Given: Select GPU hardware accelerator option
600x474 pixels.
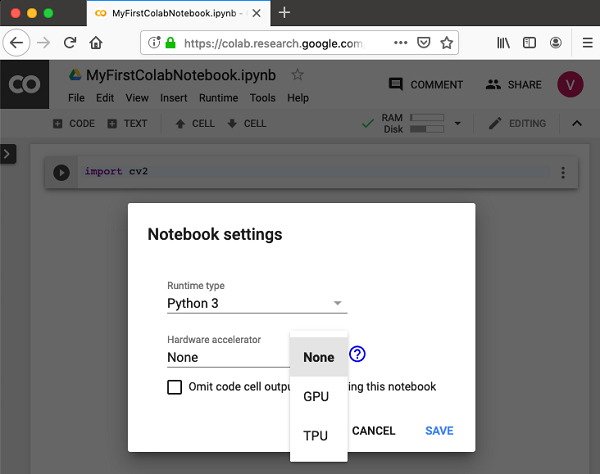Looking at the screenshot, I should click(316, 396).
